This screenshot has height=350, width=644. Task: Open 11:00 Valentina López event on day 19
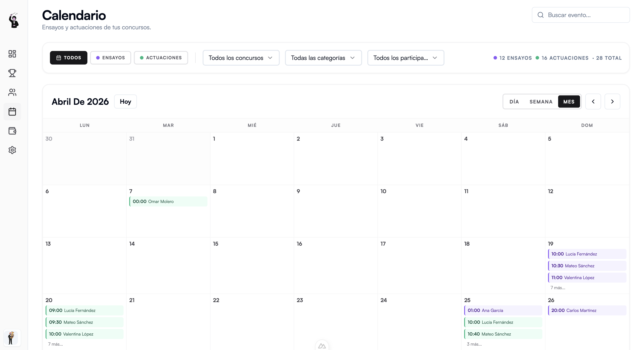click(587, 277)
